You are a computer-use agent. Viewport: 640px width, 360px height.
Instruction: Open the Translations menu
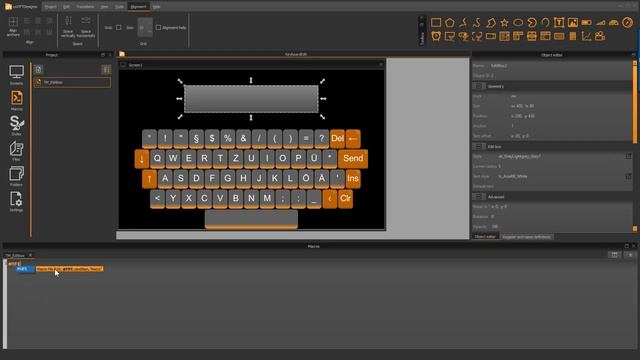click(x=85, y=7)
